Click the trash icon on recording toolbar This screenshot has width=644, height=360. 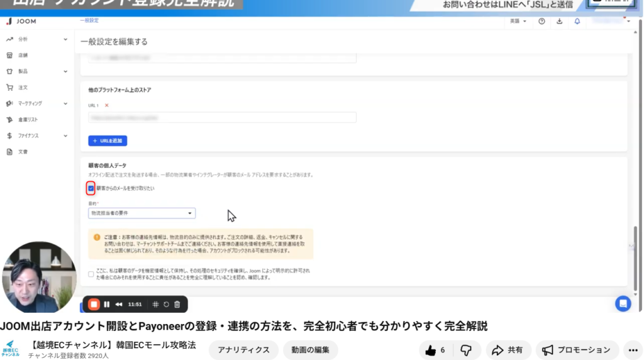tap(177, 305)
